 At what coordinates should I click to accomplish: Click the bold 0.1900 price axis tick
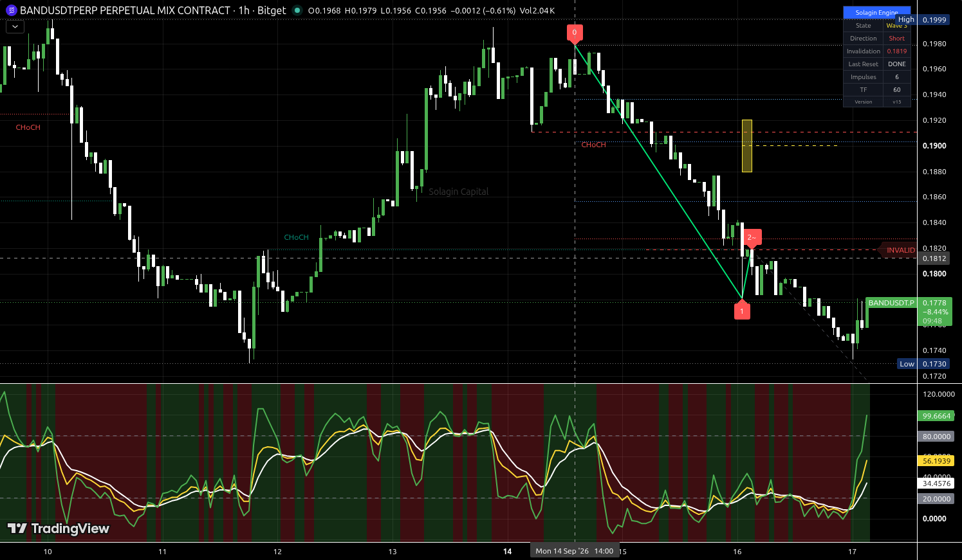pos(934,146)
